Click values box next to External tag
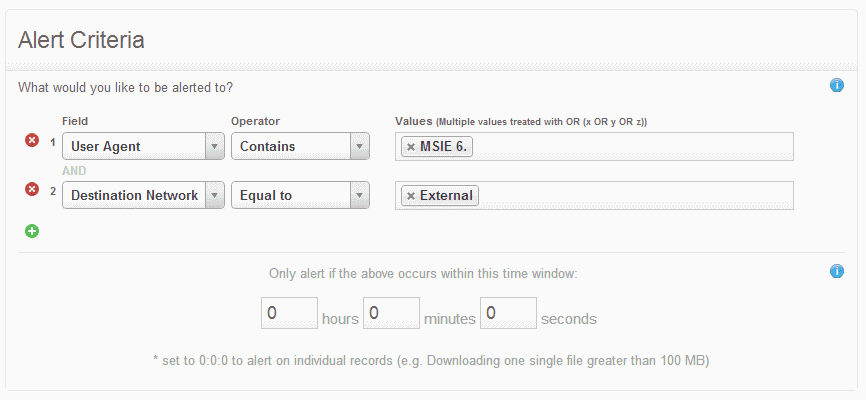 pos(635,196)
